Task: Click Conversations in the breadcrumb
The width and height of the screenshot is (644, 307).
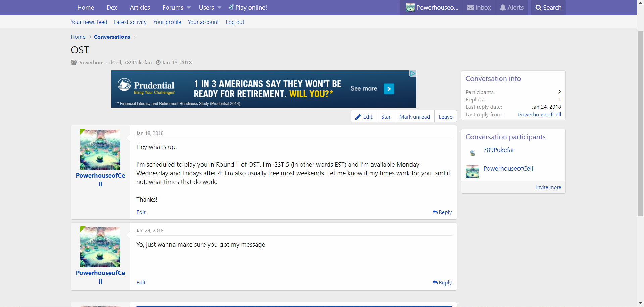Action: tap(112, 37)
